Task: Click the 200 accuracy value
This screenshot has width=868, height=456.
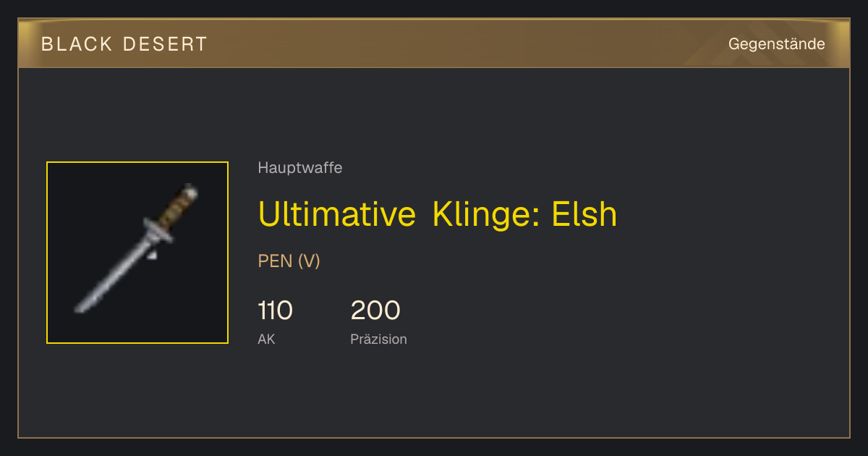Action: pyautogui.click(x=375, y=311)
